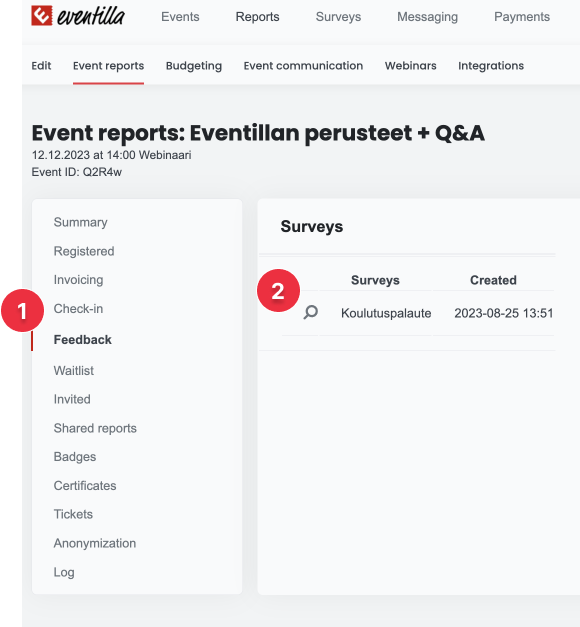Open the Payments section
The height and width of the screenshot is (627, 580).
pyautogui.click(x=522, y=17)
